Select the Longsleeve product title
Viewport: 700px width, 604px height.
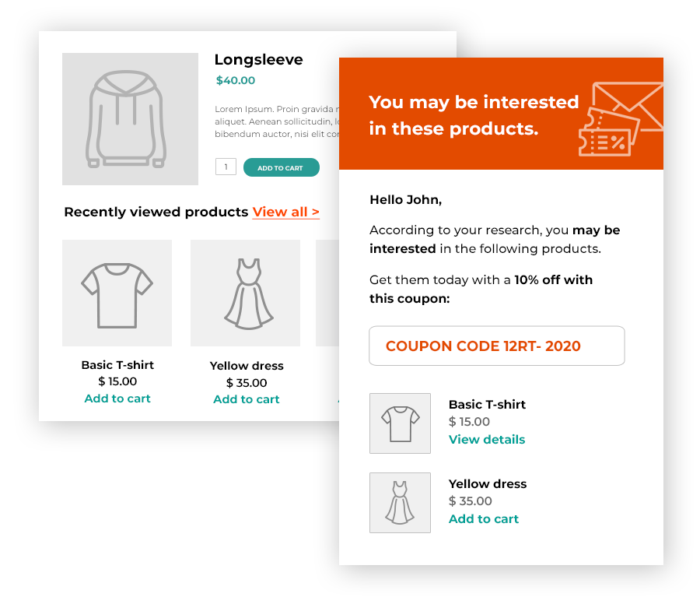click(259, 59)
